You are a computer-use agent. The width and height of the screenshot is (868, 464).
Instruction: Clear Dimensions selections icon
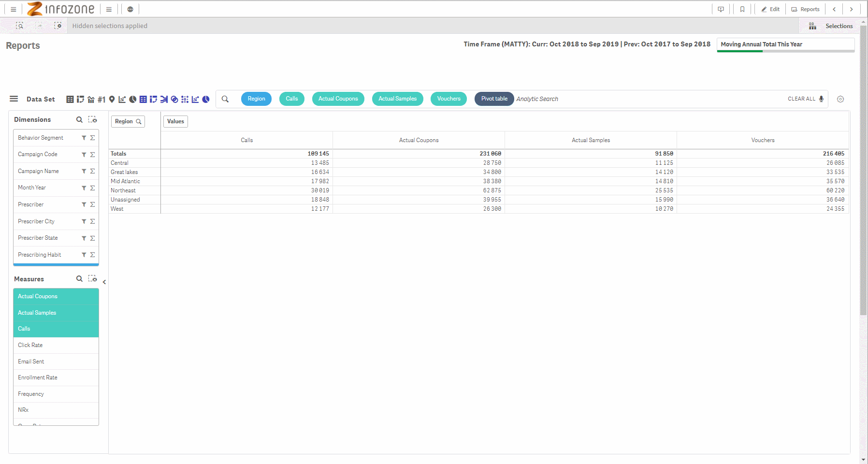click(x=92, y=119)
